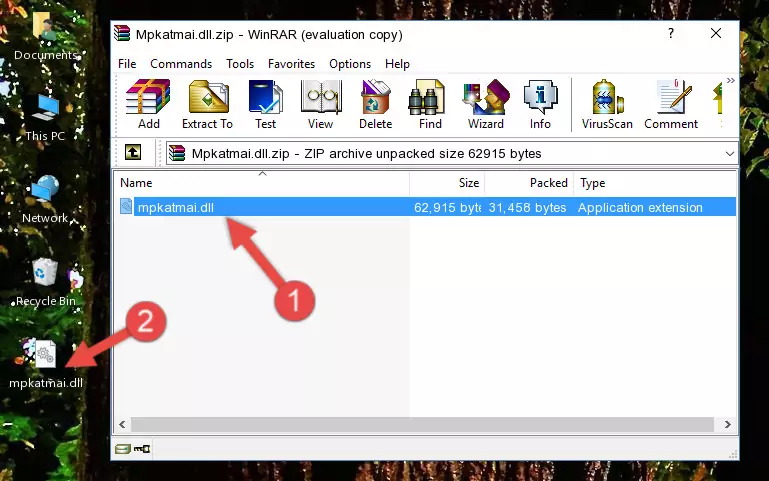Sort list by Name column header
This screenshot has width=769, height=481.
coord(262,183)
